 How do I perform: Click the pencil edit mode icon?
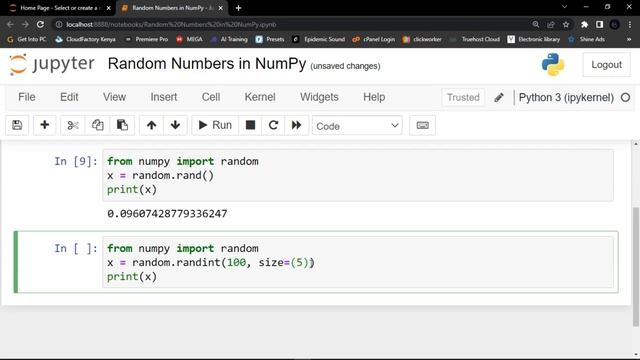(x=499, y=98)
